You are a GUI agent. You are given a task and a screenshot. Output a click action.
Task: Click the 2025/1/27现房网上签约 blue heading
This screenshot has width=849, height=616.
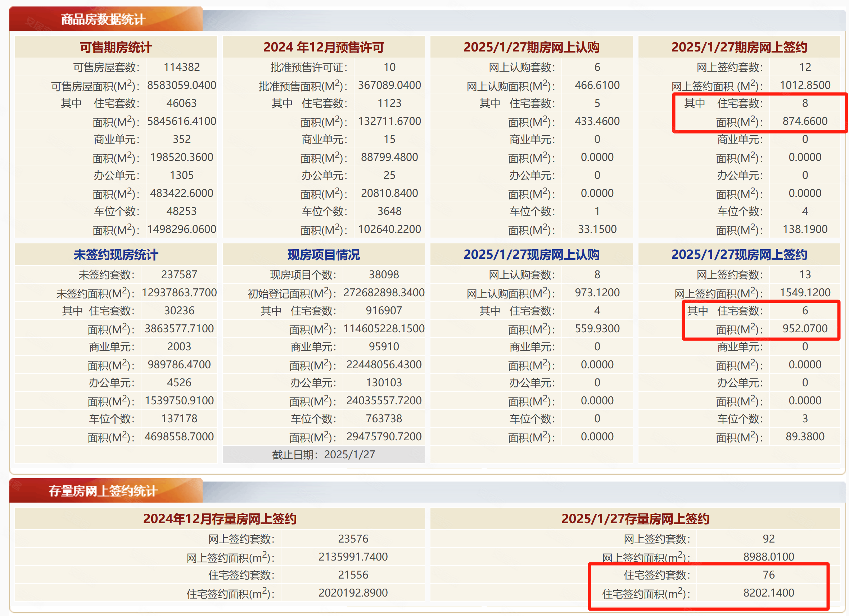[x=739, y=255]
